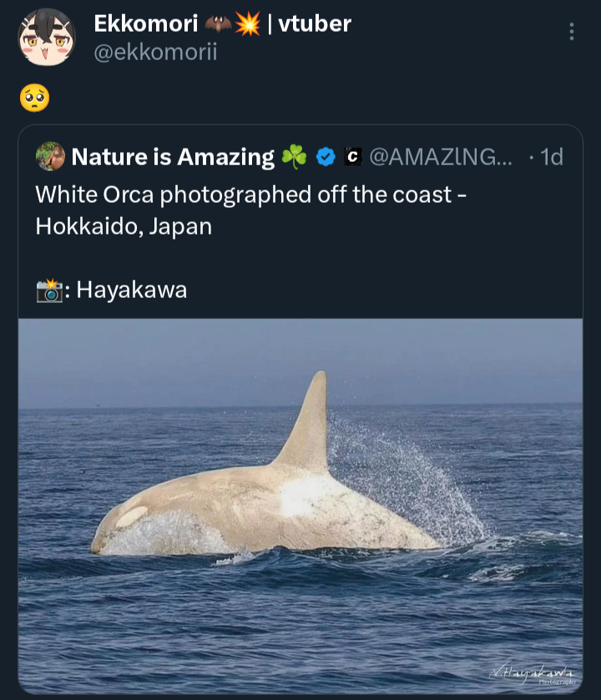The height and width of the screenshot is (700, 601).
Task: Click the 1d timestamp on quoted tweet
Action: coord(551,156)
